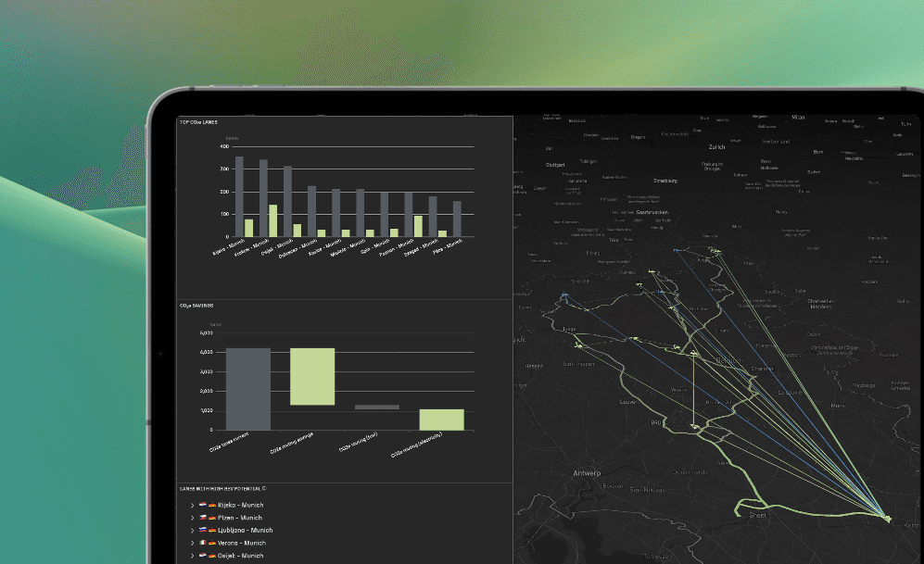924x564 pixels.
Task: Click the small grey CO2e routing (fuel) bar
Action: tap(377, 407)
